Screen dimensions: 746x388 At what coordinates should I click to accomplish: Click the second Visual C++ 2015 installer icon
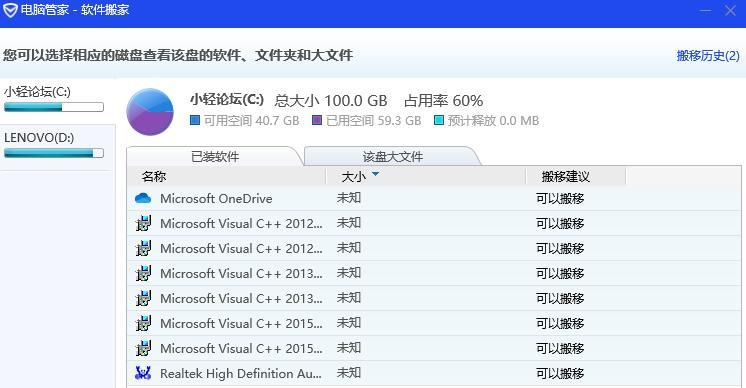point(143,348)
